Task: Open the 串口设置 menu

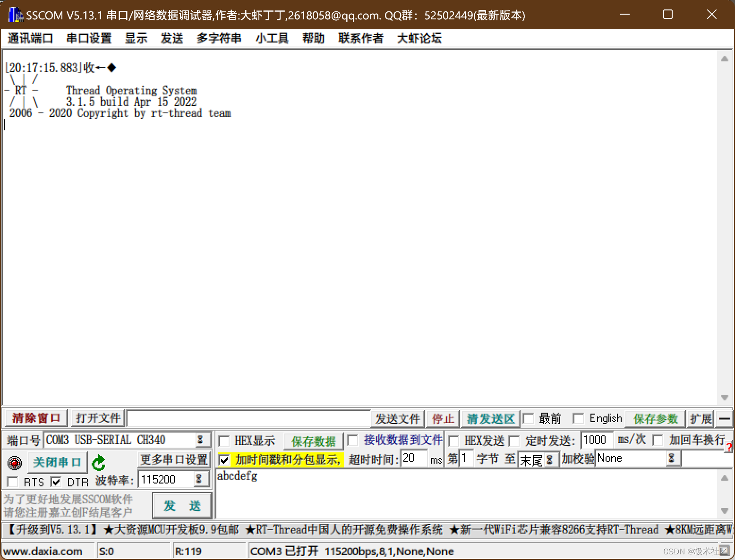Action: pyautogui.click(x=89, y=38)
